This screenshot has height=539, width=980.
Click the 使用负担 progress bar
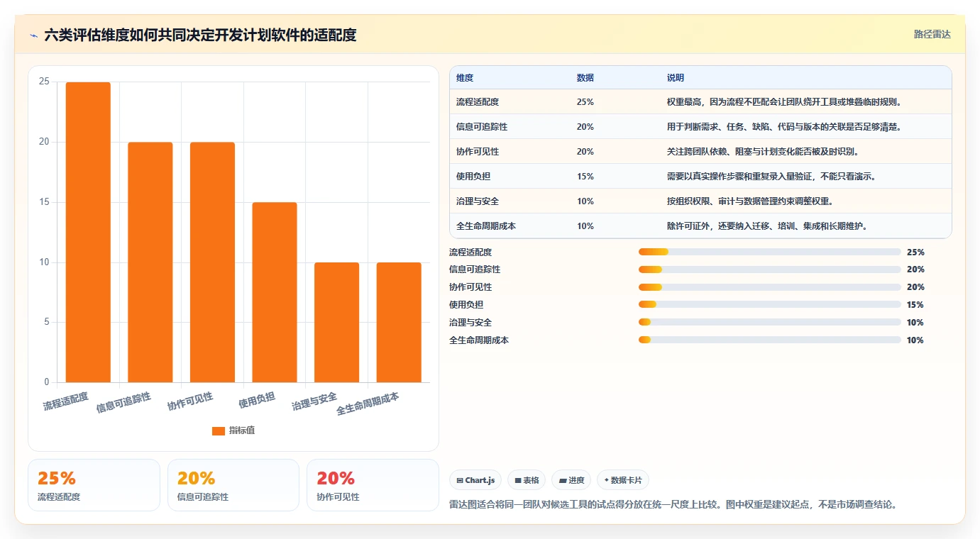(x=770, y=305)
